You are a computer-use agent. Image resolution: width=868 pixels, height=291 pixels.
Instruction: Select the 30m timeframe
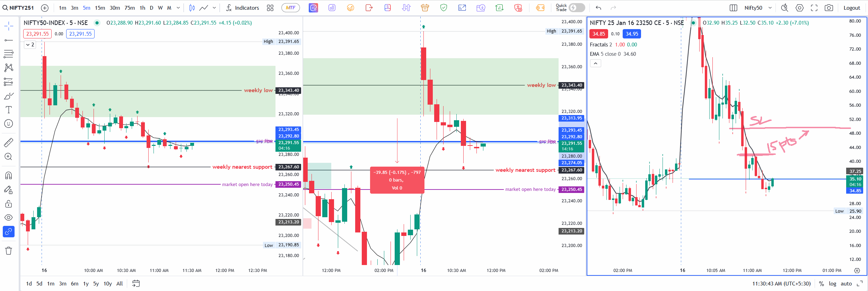coord(115,8)
